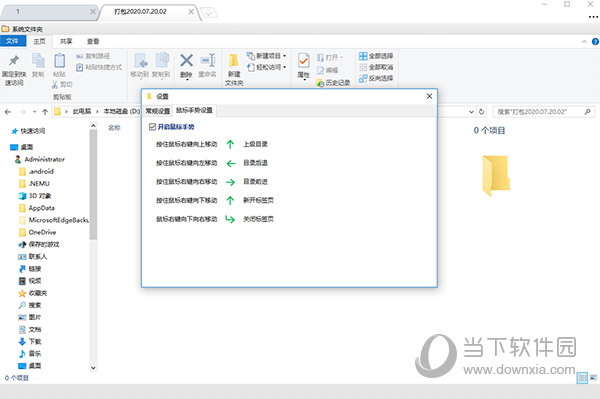Click the Name column header
The height and width of the screenshot is (399, 600).
pos(114,128)
